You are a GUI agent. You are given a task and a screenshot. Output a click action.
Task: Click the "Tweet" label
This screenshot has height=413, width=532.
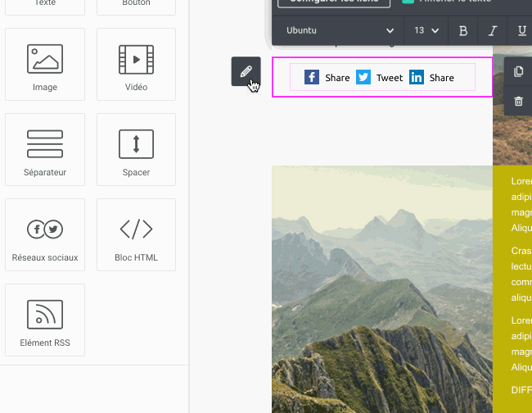[390, 78]
